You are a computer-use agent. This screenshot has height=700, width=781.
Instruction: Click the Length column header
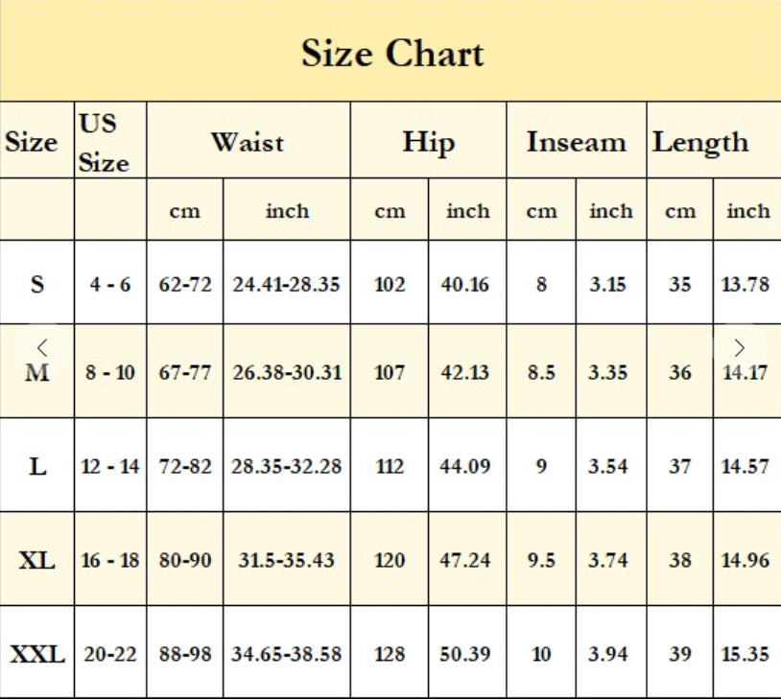coord(700,142)
